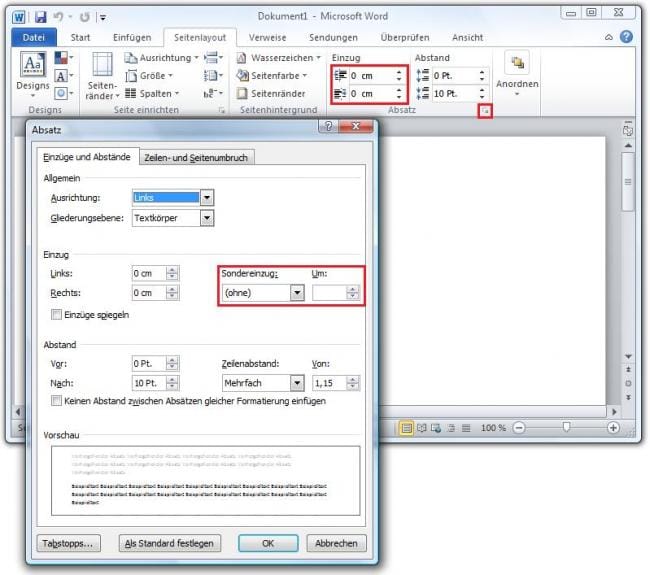Open the Spalten columns dropdown
650x575 pixels.
pos(152,94)
